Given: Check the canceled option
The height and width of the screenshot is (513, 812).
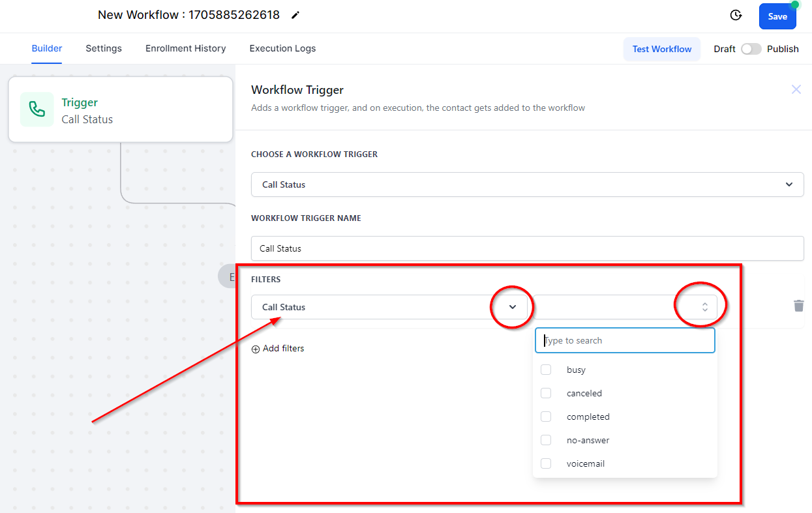Looking at the screenshot, I should pos(546,393).
